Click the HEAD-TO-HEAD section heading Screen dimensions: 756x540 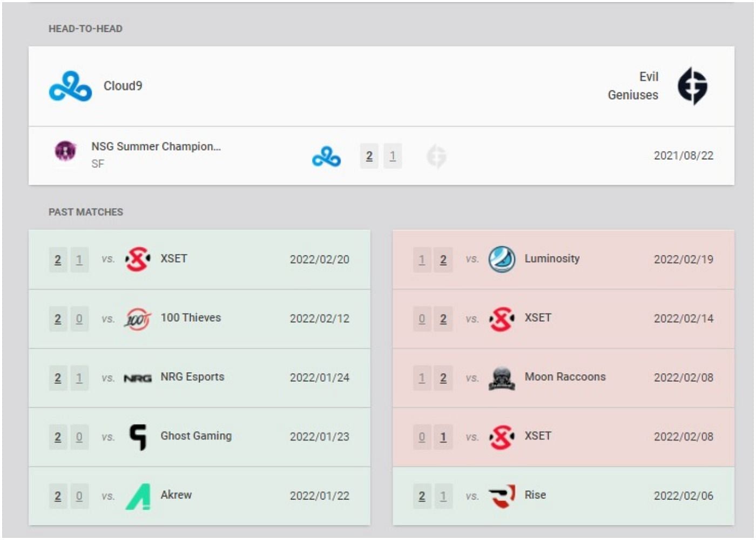tap(85, 29)
